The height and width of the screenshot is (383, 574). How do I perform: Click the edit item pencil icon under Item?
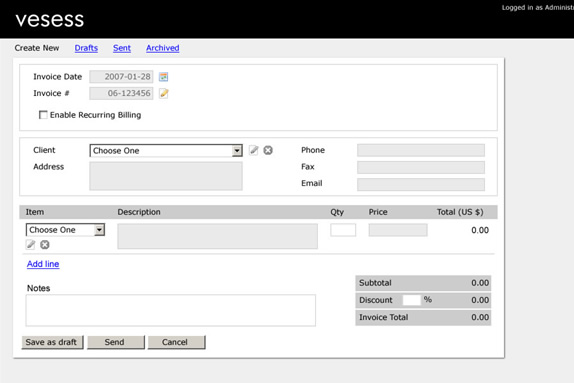31,244
